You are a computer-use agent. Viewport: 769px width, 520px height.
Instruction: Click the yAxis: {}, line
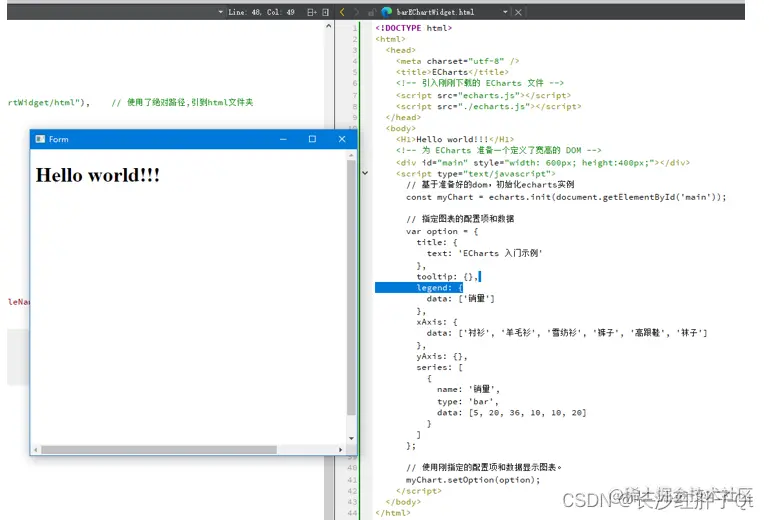[442, 357]
